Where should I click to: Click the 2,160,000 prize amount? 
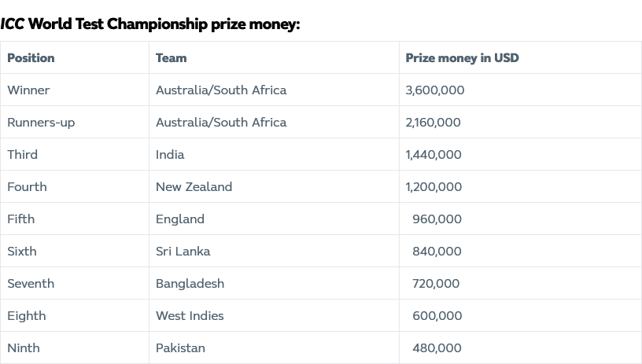[x=433, y=123]
